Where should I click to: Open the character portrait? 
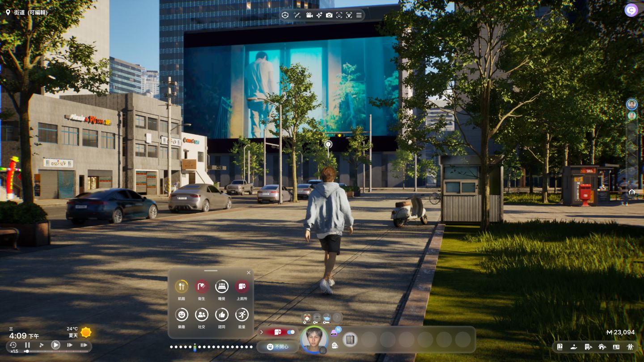pos(314,340)
